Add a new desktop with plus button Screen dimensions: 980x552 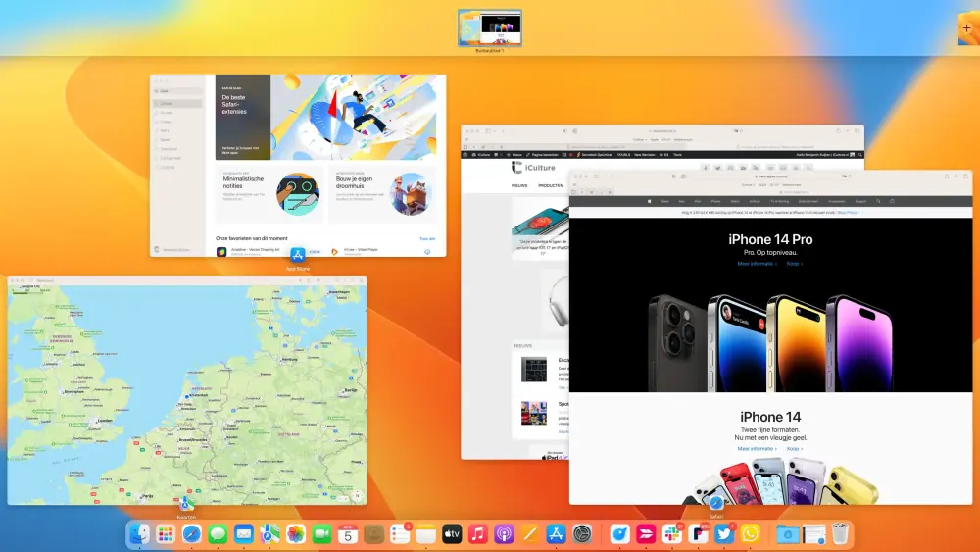[x=967, y=28]
